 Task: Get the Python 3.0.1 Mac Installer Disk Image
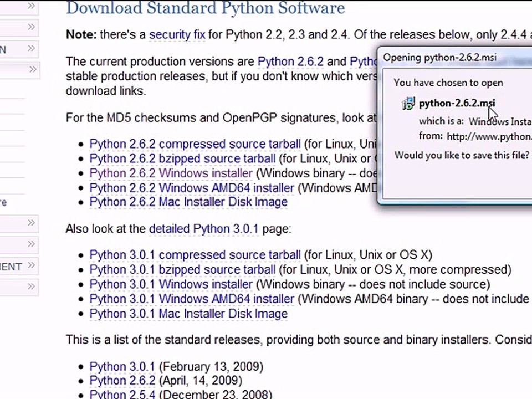point(188,314)
